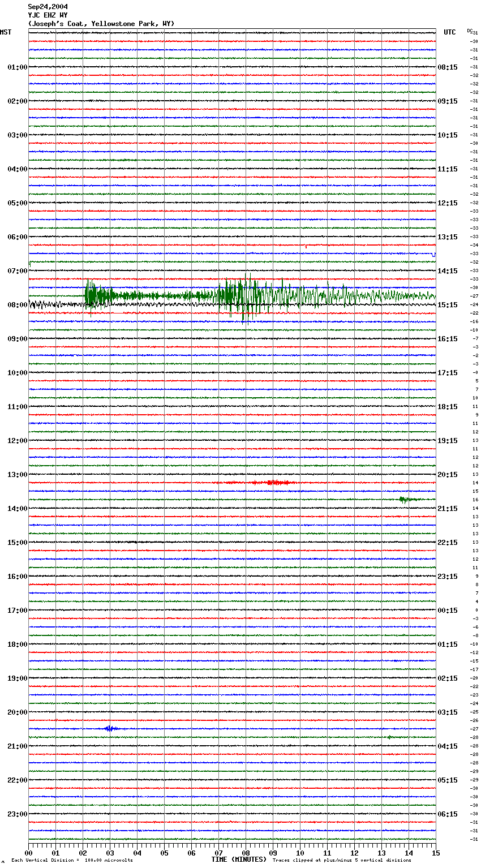Click the UTC time label "14:15"
The image size is (481, 868).
click(448, 271)
